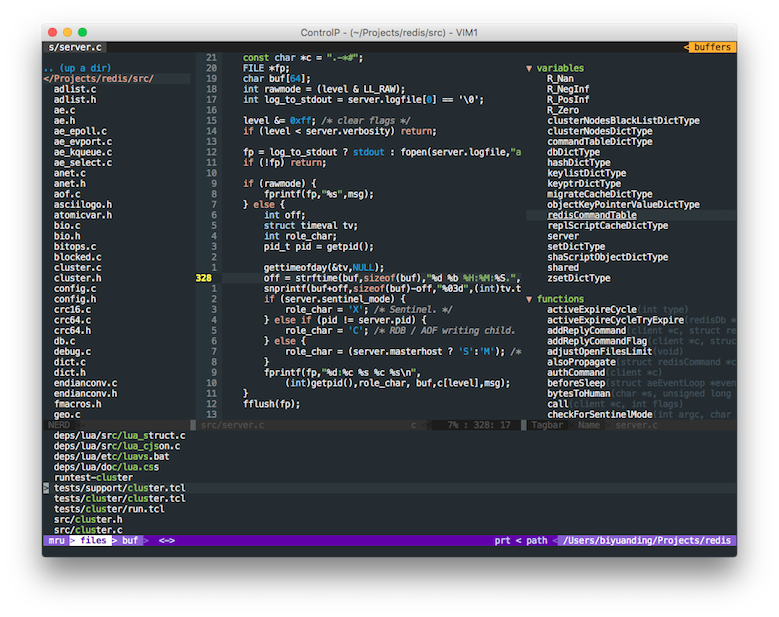Screen dimensions: 779x617
Task: Jump to authCommand function
Action: point(576,373)
